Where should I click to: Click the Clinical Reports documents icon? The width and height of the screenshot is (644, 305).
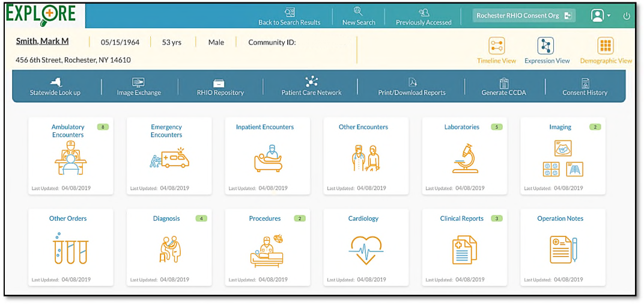coord(464,250)
